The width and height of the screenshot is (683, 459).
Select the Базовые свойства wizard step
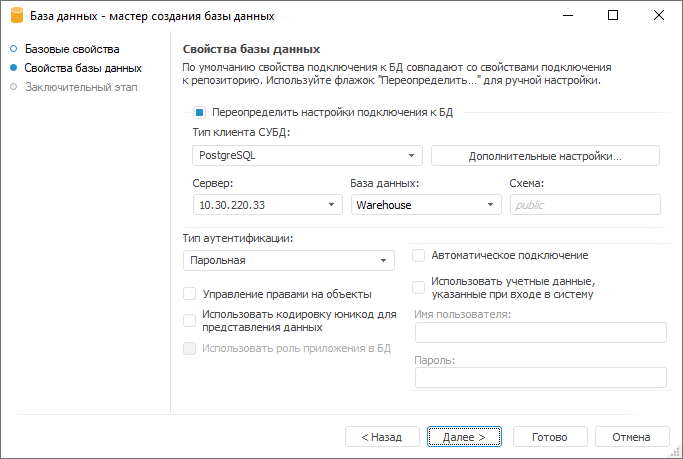pyautogui.click(x=71, y=49)
